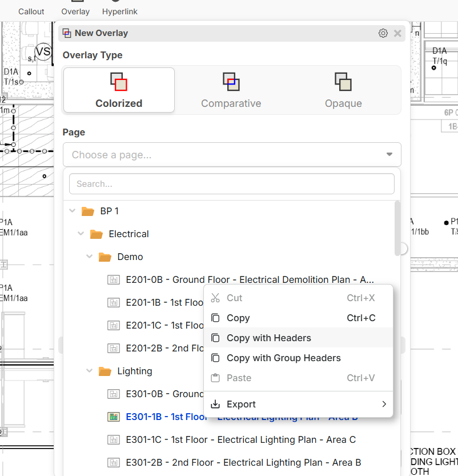Choose Copy with Headers menu entry

point(268,338)
